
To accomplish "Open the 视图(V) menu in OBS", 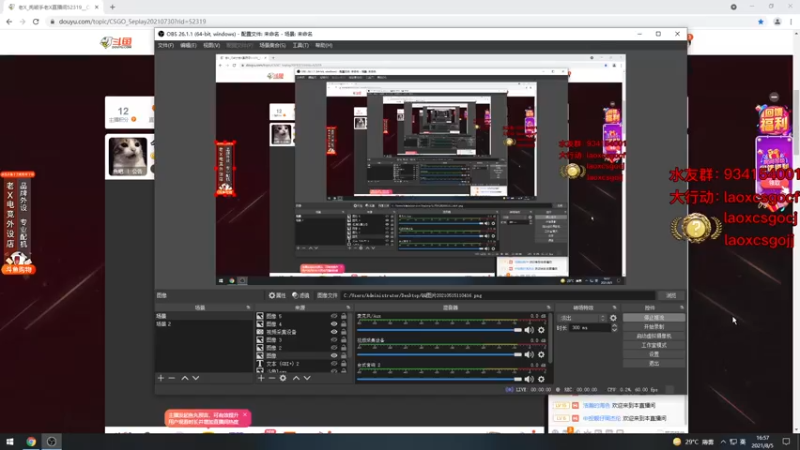I will point(211,45).
